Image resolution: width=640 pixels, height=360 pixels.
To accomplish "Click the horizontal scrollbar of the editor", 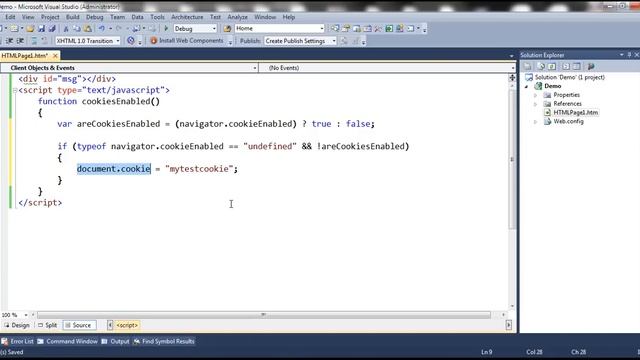I will 264,315.
